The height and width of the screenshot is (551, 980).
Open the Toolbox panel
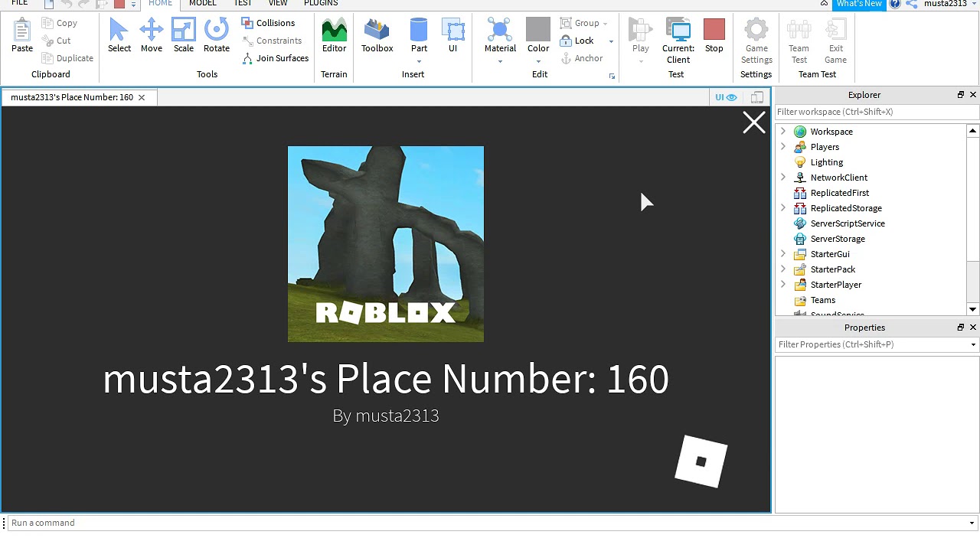[x=377, y=36]
